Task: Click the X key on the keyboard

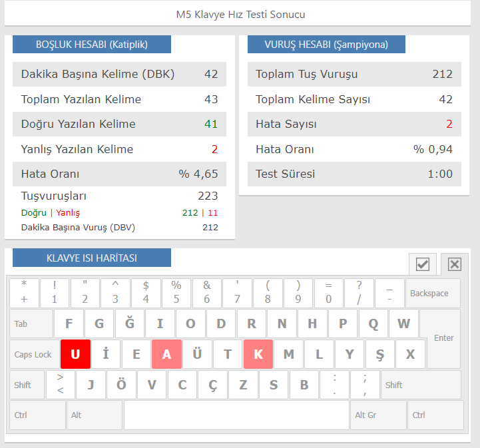Action: point(410,354)
